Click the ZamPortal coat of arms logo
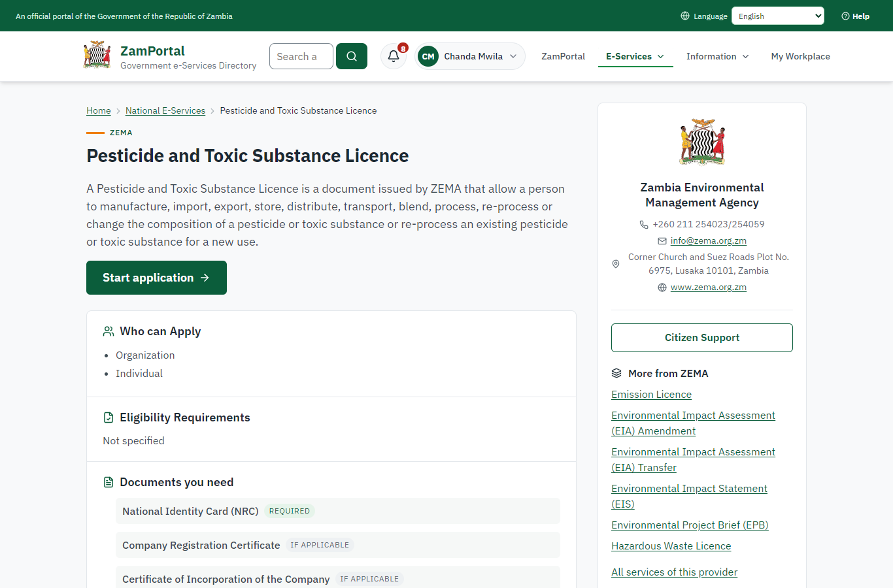This screenshot has width=893, height=588. point(97,56)
